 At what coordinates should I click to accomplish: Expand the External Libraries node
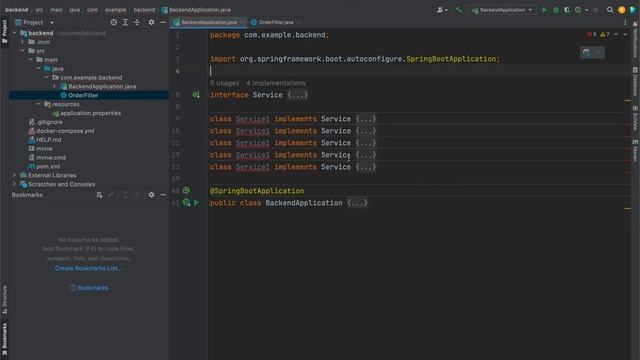(15, 175)
